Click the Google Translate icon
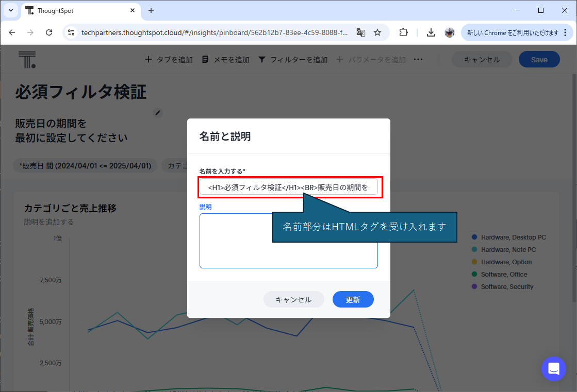The height and width of the screenshot is (392, 577). tap(361, 32)
